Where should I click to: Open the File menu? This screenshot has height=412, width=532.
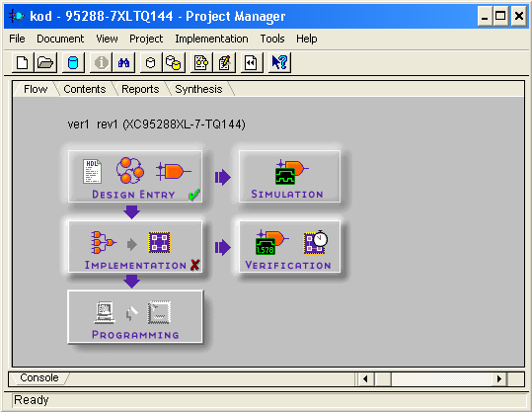click(x=17, y=39)
